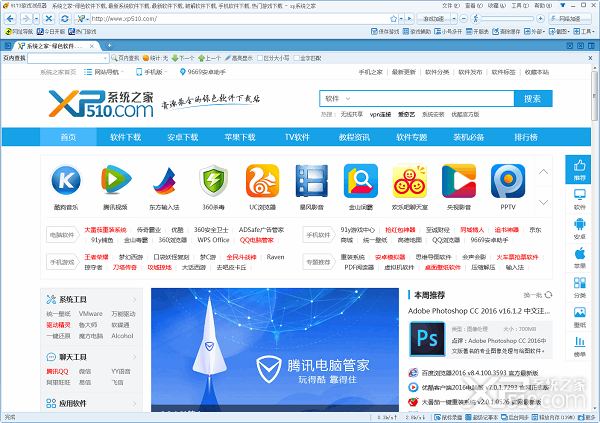
Task: Open the 酷狗音乐 app icon
Action: point(66,180)
